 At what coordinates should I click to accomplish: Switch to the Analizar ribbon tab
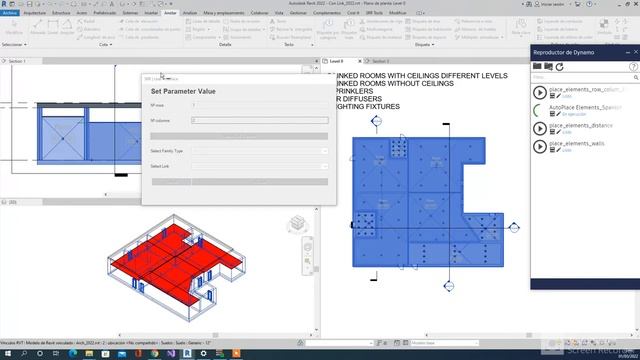pyautogui.click(x=190, y=13)
